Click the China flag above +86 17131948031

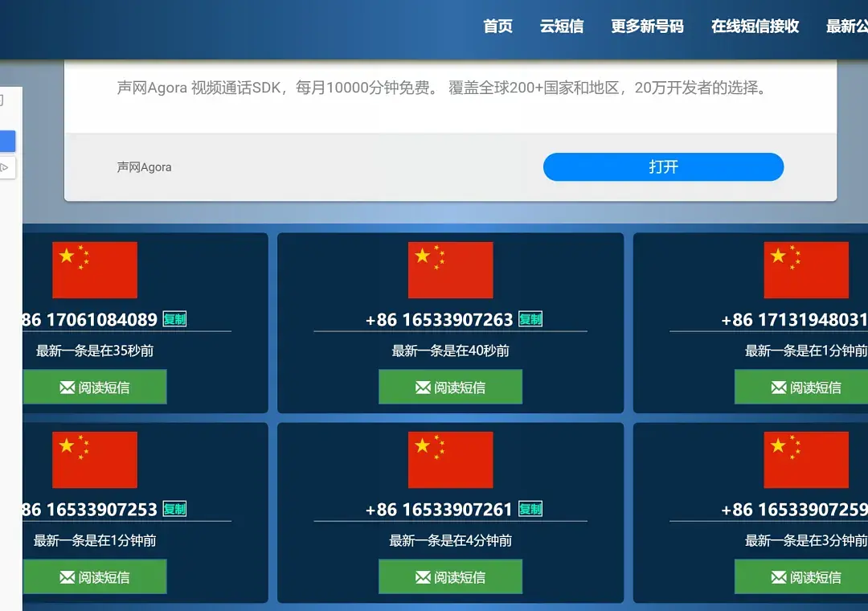click(806, 269)
